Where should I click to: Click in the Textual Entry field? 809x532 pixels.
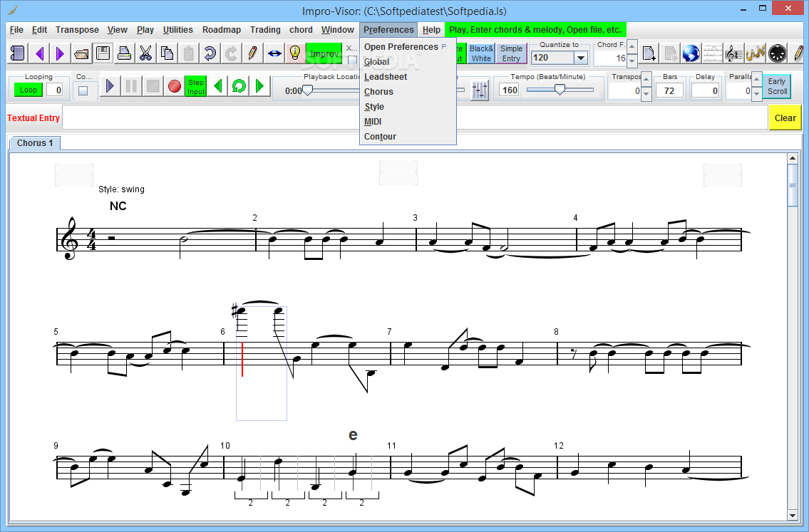coord(415,118)
